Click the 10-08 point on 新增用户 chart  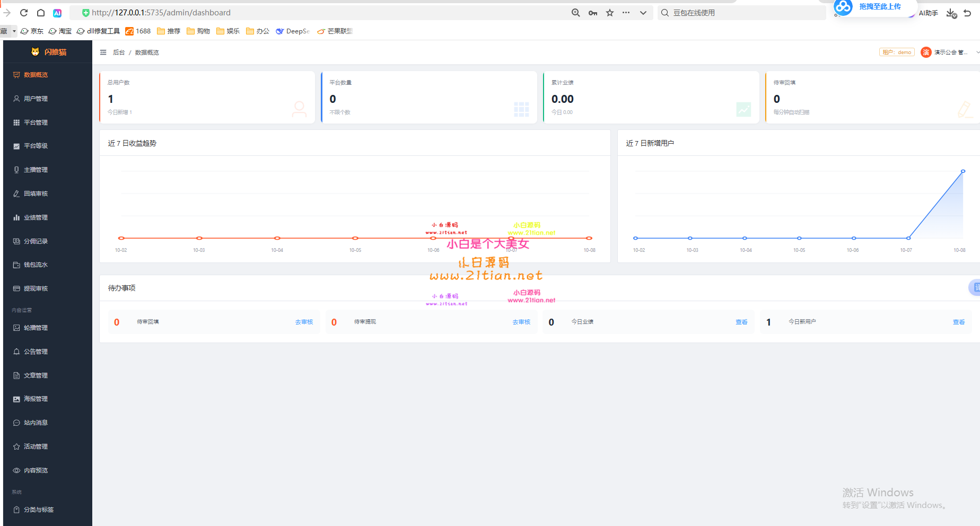pyautogui.click(x=963, y=171)
